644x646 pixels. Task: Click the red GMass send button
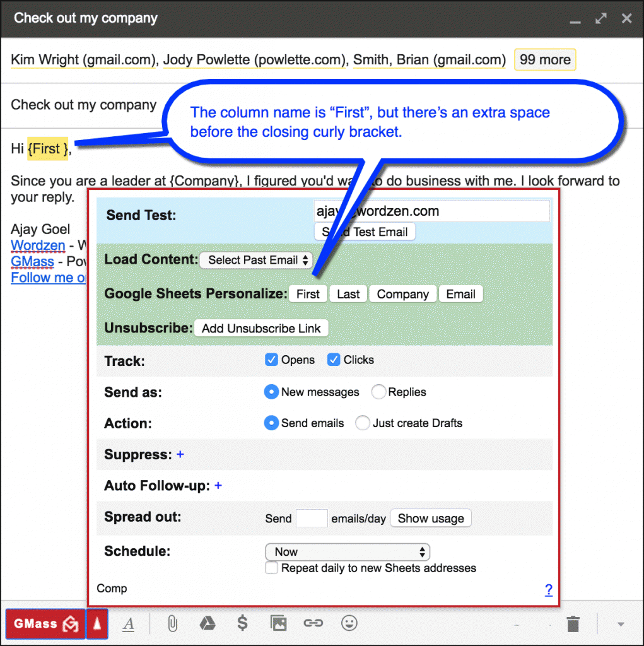click(x=45, y=624)
